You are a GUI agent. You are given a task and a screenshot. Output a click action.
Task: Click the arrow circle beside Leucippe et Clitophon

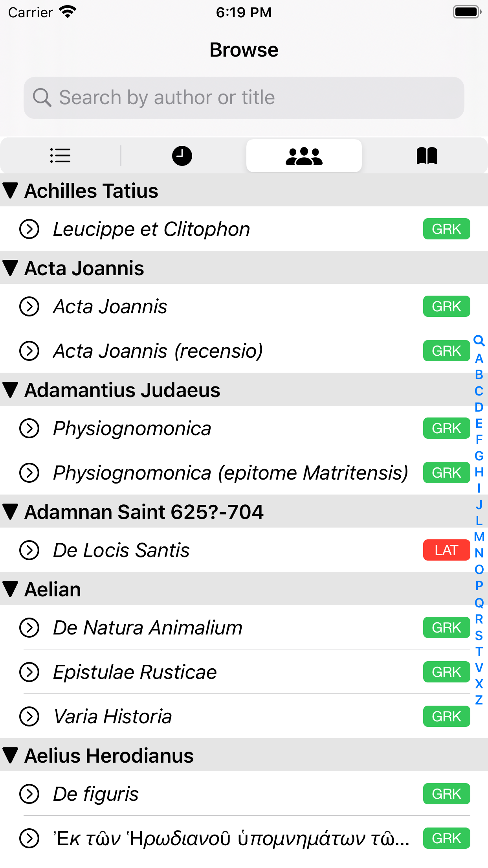coord(29,229)
